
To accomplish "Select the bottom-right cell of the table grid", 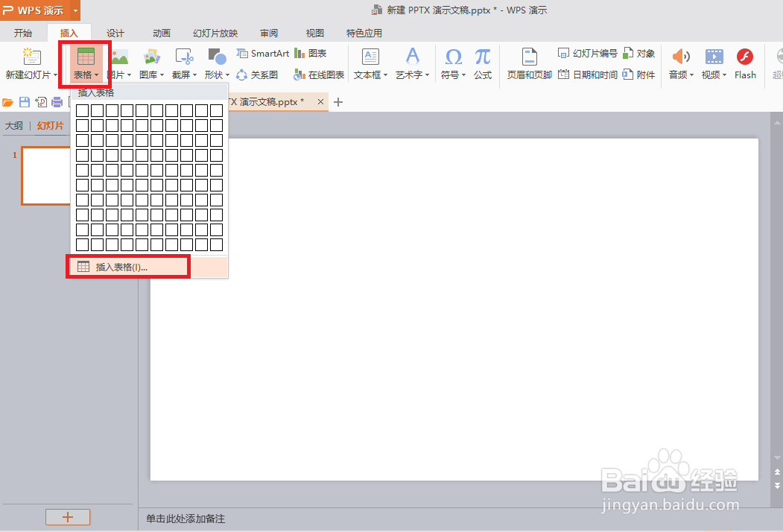I will (216, 244).
